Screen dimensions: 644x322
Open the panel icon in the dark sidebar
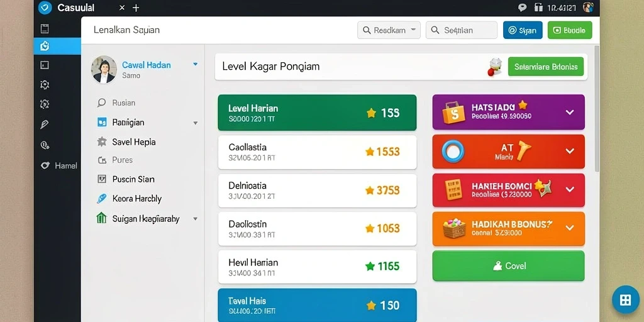(x=45, y=65)
